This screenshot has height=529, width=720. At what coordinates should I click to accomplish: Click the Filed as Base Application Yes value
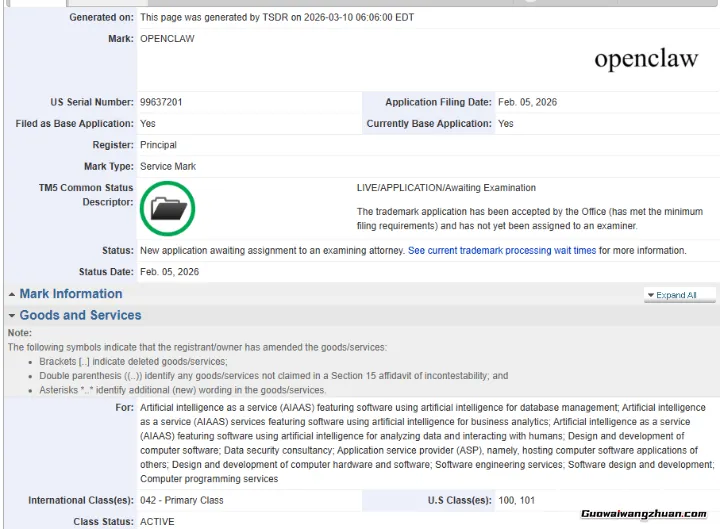(147, 124)
